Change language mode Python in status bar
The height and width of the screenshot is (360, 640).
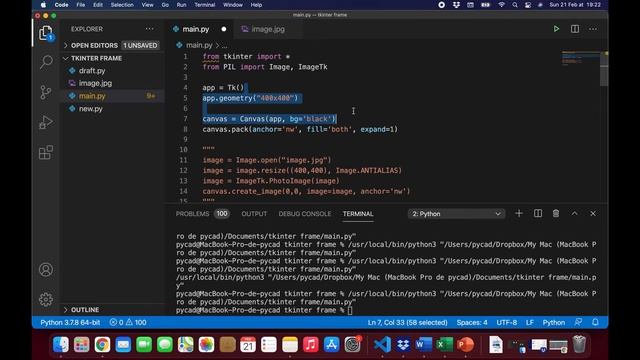553,322
